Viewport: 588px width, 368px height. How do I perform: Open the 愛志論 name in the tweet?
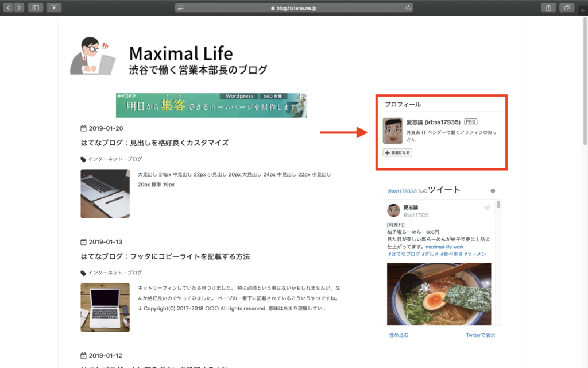tap(411, 208)
